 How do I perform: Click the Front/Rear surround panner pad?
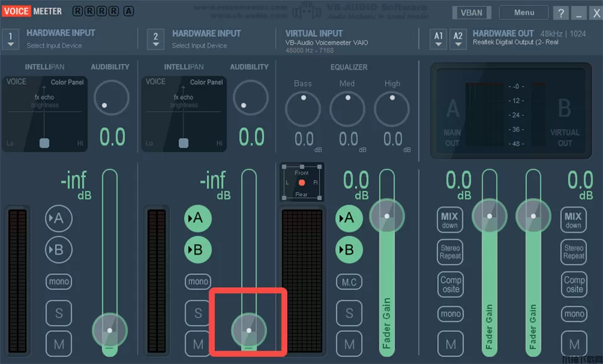pos(301,183)
